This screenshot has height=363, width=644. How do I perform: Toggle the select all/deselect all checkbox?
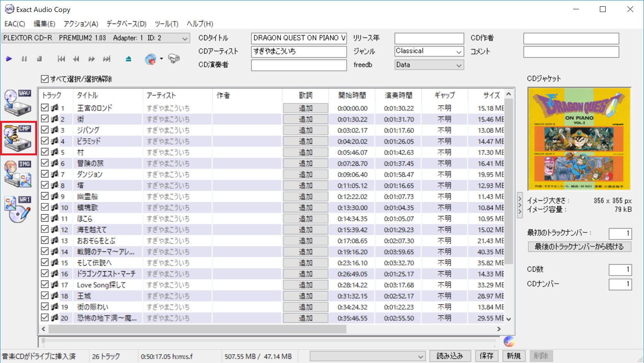point(45,79)
